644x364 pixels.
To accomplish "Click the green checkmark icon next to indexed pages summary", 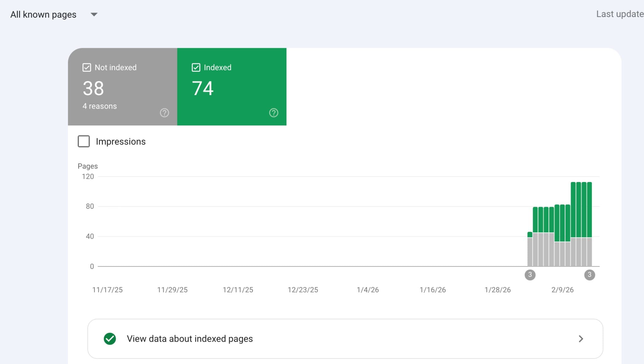I will point(109,339).
